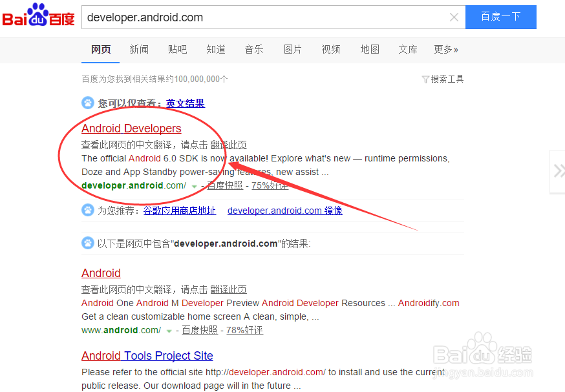Switch to the 新闻 tab

[x=139, y=49]
